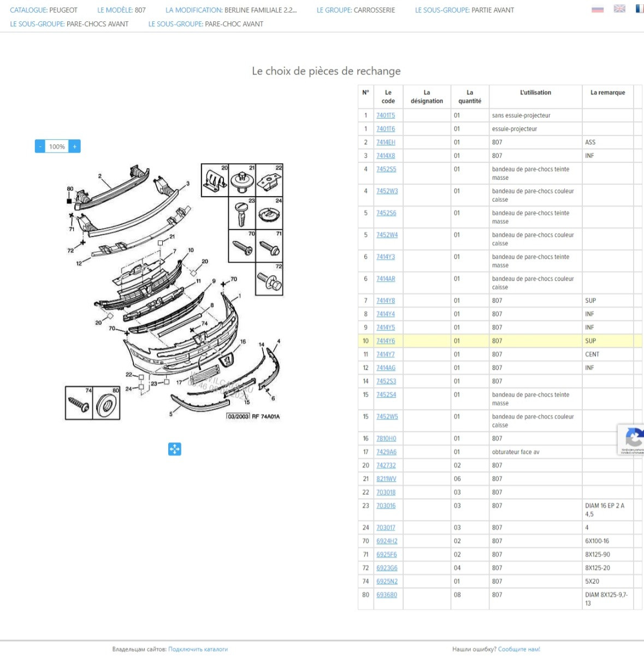The width and height of the screenshot is (644, 657).
Task: Switch language with the Russian flag
Action: [598, 9]
